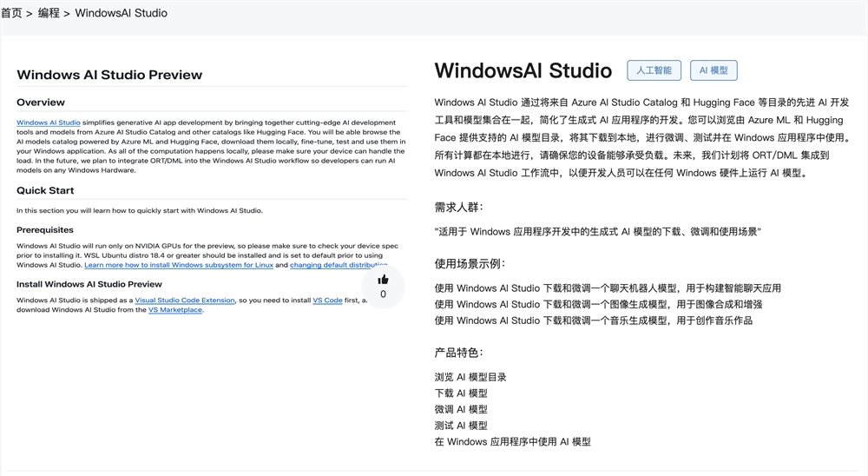Image resolution: width=868 pixels, height=476 pixels.
Task: Select WindowsAI Studio breadcrumb item
Action: 122,13
